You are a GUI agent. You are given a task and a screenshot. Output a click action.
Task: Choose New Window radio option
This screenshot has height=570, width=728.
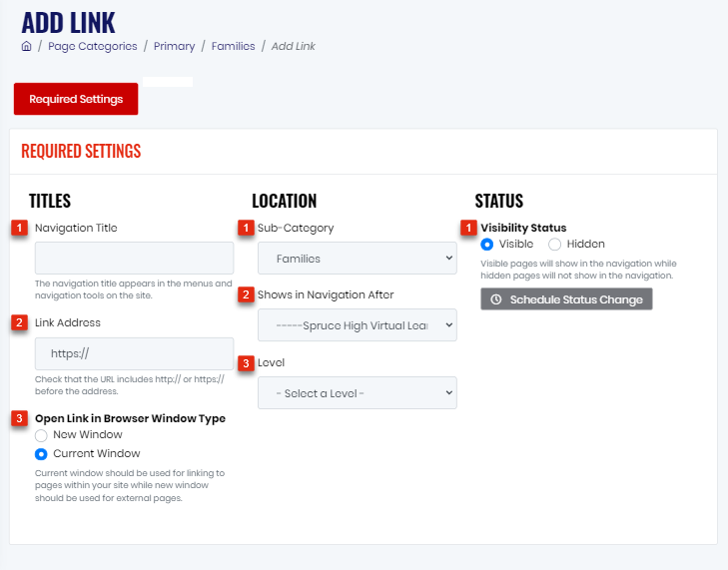coord(41,435)
